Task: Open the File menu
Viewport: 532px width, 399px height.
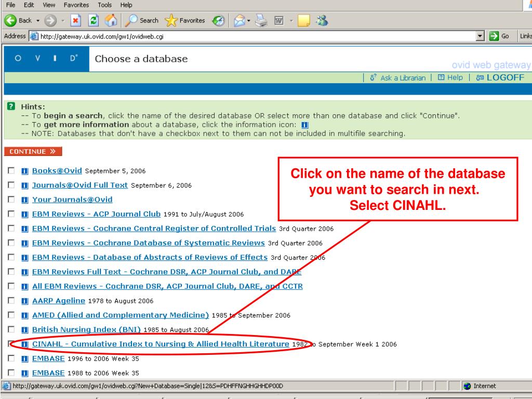Action: click(10, 5)
